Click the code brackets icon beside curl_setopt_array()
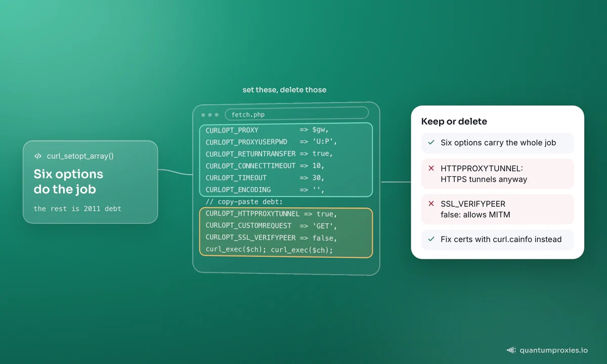Image resolution: width=607 pixels, height=364 pixels. pos(38,156)
